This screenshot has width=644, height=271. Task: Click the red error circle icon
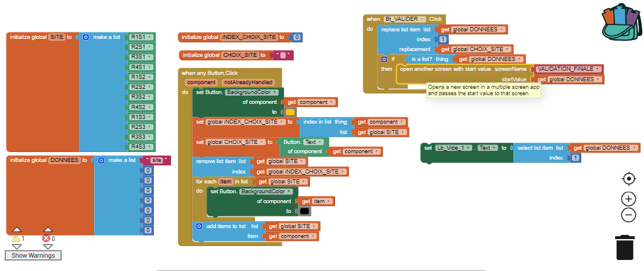click(46, 239)
